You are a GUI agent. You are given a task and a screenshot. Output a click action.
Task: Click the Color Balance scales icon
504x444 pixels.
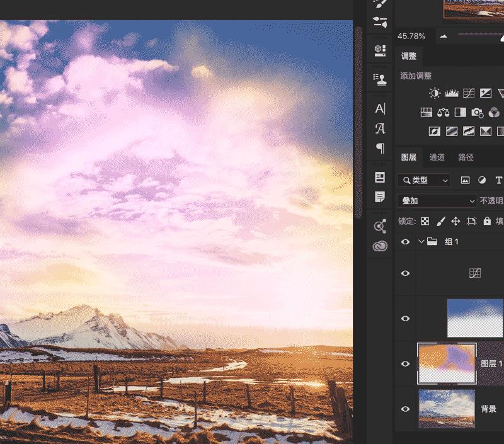[x=444, y=113]
